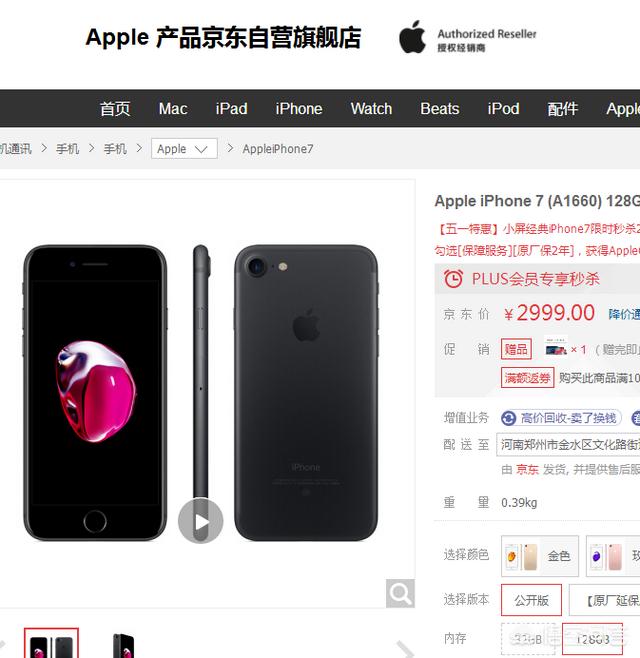The image size is (640, 658).
Task: Choose the 公开版 version option
Action: pyautogui.click(x=531, y=600)
